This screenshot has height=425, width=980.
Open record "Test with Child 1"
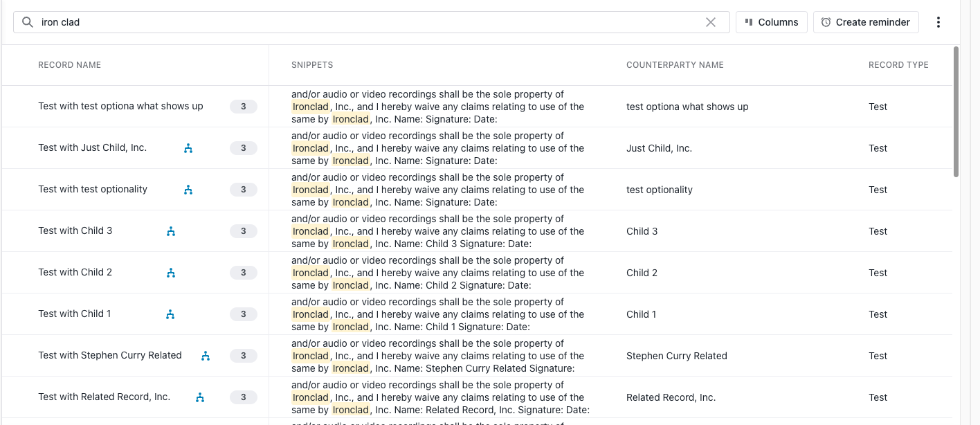75,314
